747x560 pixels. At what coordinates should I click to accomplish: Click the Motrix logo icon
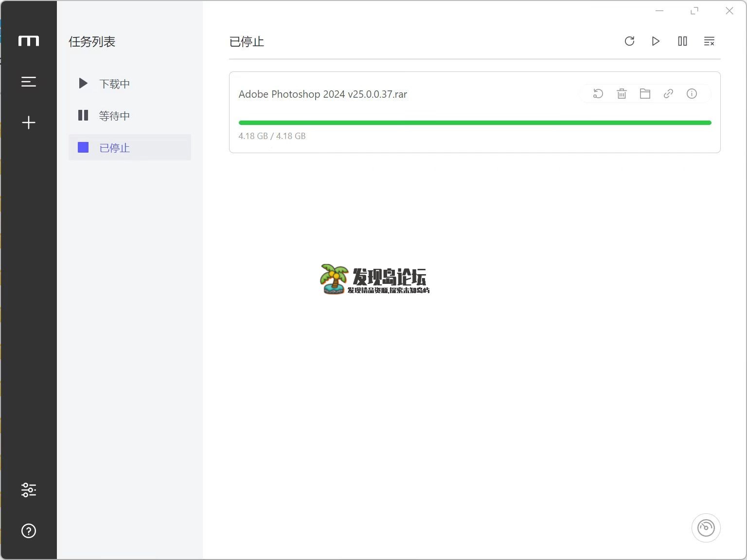pyautogui.click(x=29, y=41)
